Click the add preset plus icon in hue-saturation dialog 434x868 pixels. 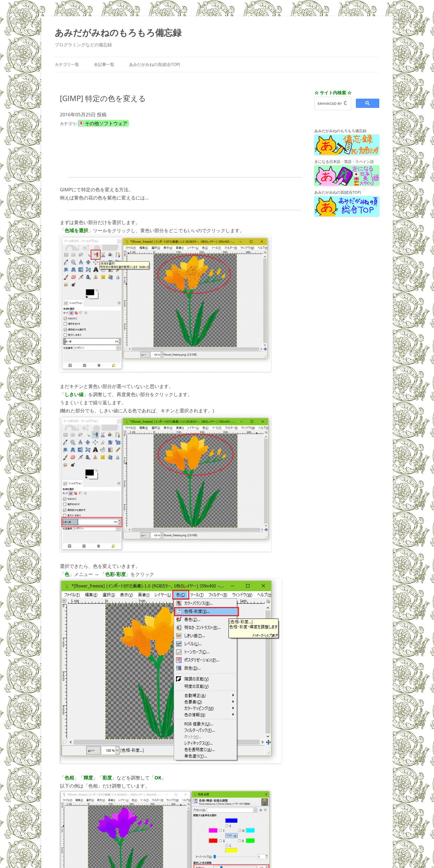click(261, 810)
